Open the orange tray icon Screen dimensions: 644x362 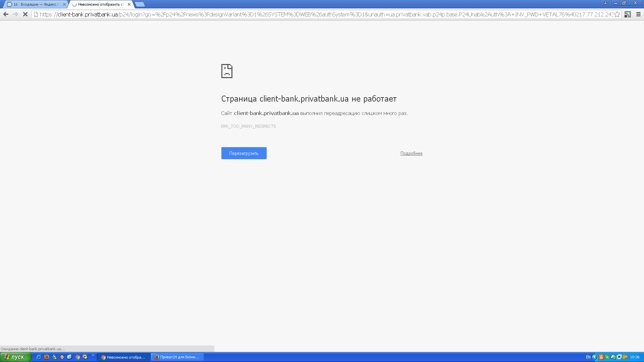click(625, 357)
